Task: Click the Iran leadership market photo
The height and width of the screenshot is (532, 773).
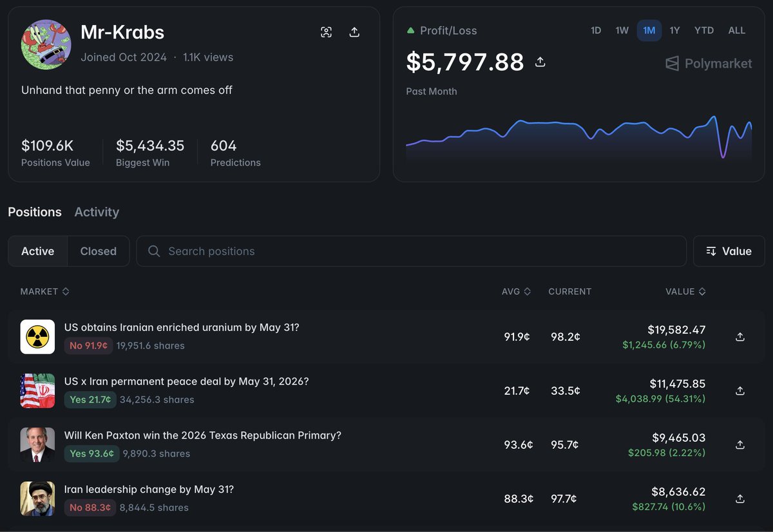Action: (37, 499)
